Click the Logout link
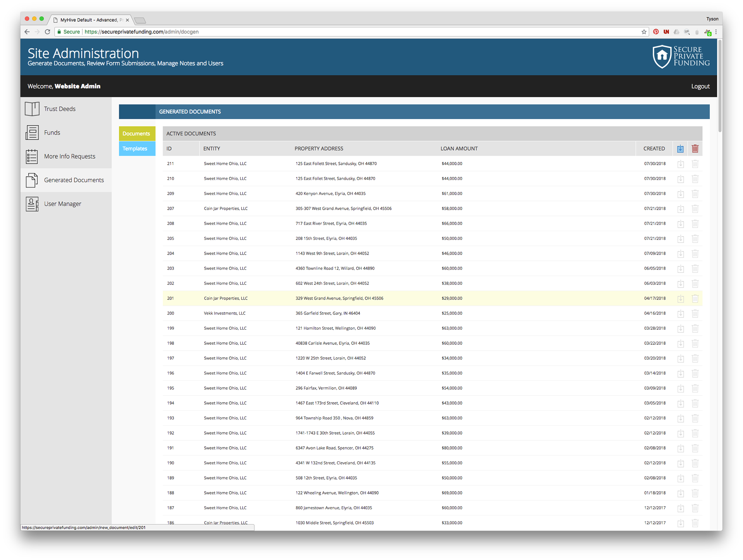Screen dimensions: 743x560 point(700,86)
